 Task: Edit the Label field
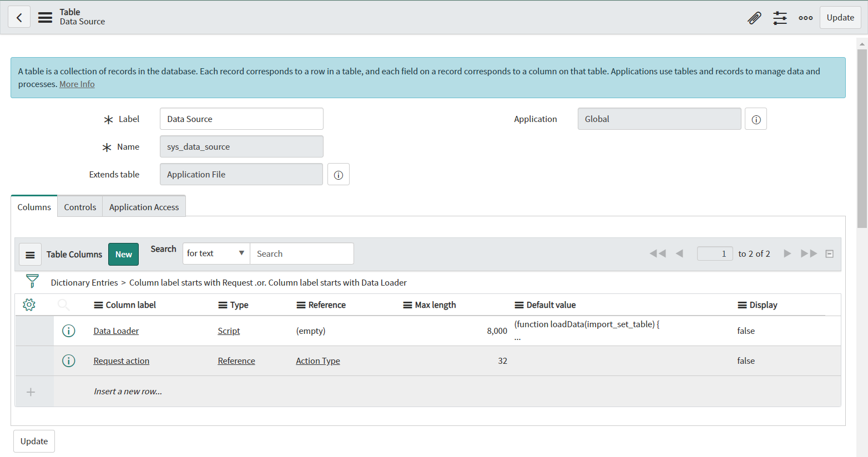(241, 119)
